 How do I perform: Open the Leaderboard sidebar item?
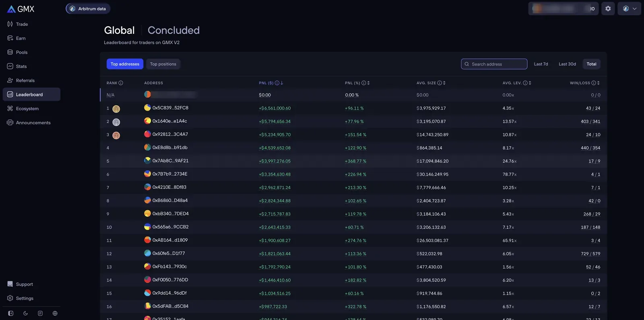point(31,94)
